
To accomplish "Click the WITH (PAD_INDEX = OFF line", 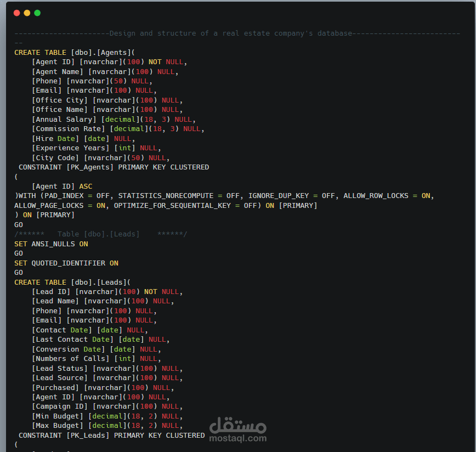I will (x=224, y=196).
